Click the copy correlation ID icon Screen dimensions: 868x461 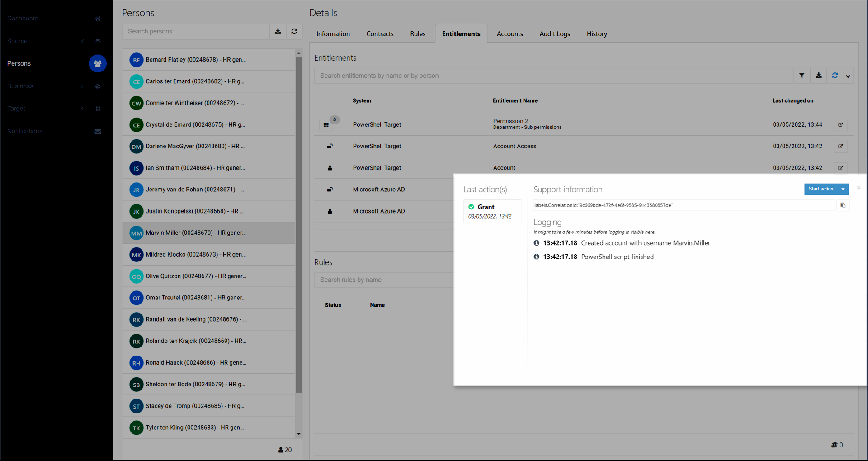tap(843, 205)
